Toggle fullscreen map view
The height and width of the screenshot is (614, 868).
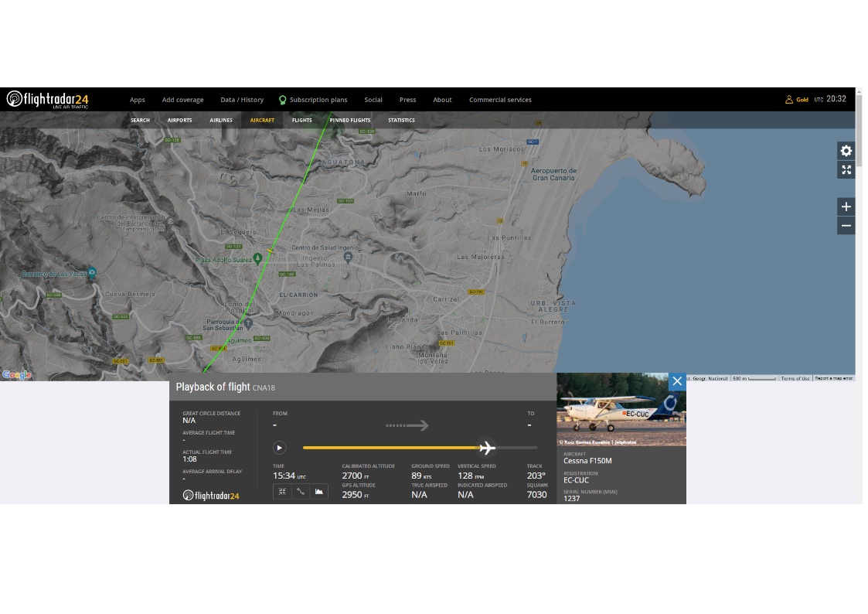click(846, 170)
